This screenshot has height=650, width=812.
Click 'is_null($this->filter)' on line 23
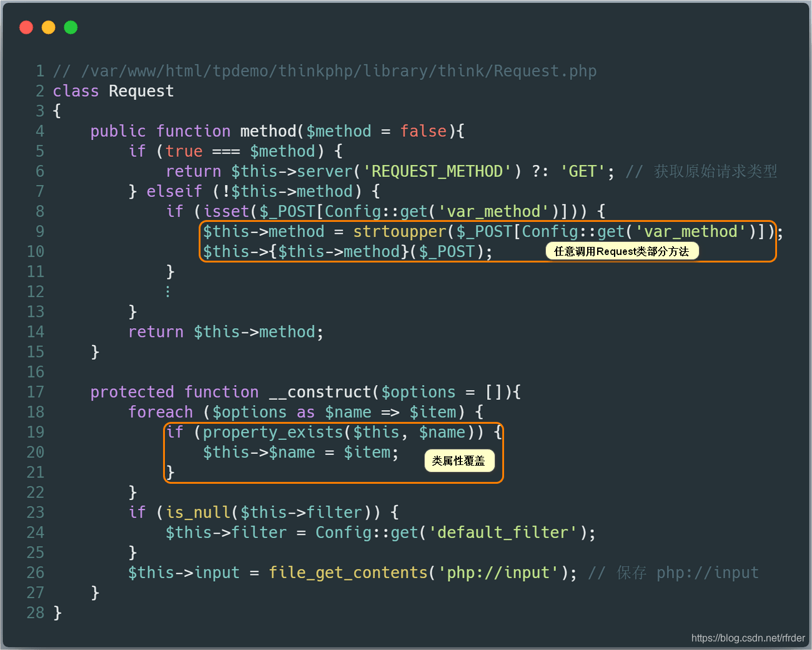click(x=268, y=512)
